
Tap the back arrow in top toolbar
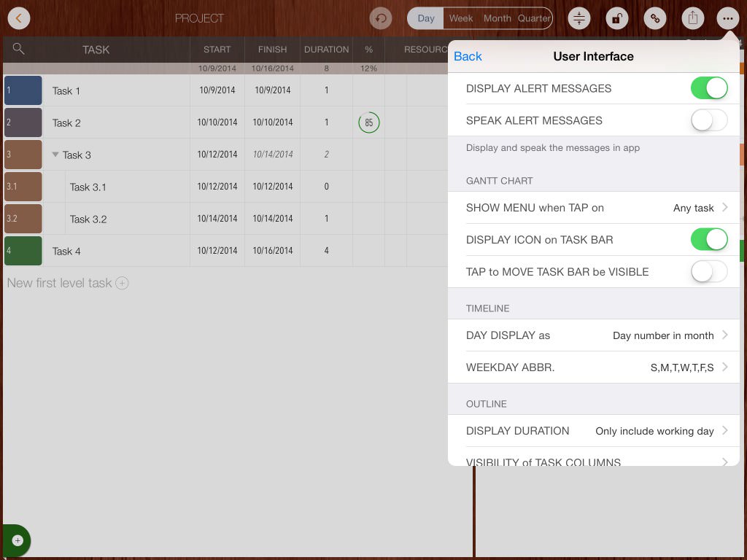(19, 18)
